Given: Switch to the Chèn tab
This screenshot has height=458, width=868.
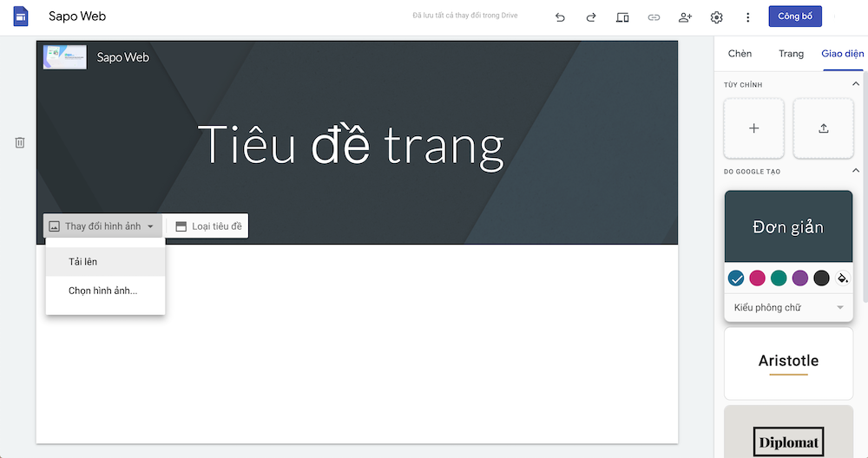Looking at the screenshot, I should tap(740, 54).
